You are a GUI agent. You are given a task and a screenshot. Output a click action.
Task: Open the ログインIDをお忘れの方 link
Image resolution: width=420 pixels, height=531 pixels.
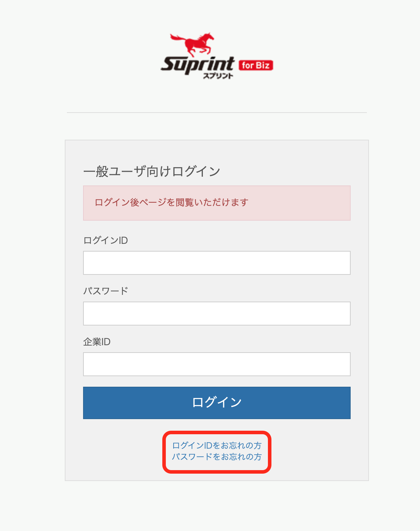click(x=217, y=445)
